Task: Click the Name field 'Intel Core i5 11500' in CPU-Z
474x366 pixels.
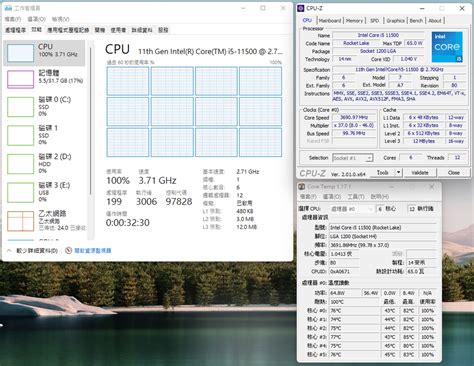Action: click(x=379, y=35)
